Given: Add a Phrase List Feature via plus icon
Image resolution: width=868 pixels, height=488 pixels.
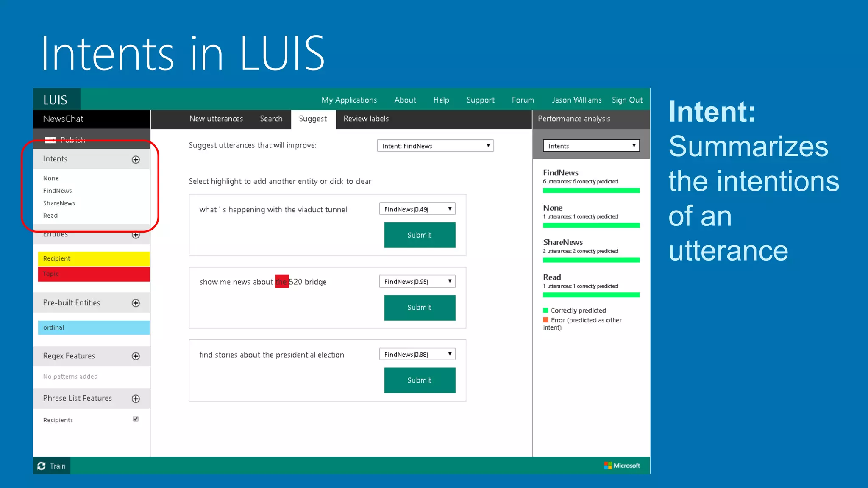Looking at the screenshot, I should tap(136, 399).
